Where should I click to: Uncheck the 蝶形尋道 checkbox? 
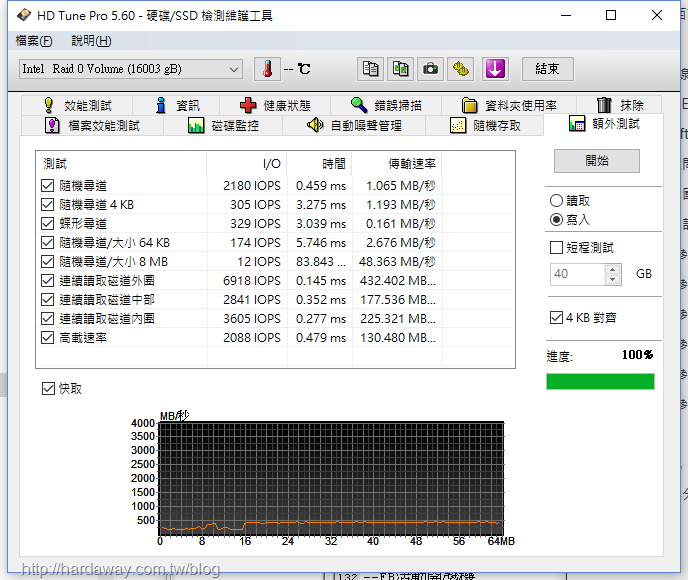click(47, 224)
